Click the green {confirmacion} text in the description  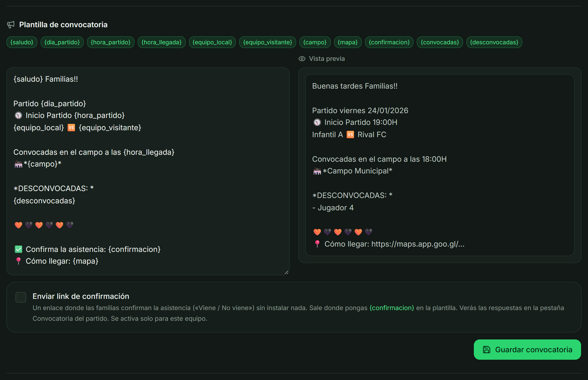point(392,308)
